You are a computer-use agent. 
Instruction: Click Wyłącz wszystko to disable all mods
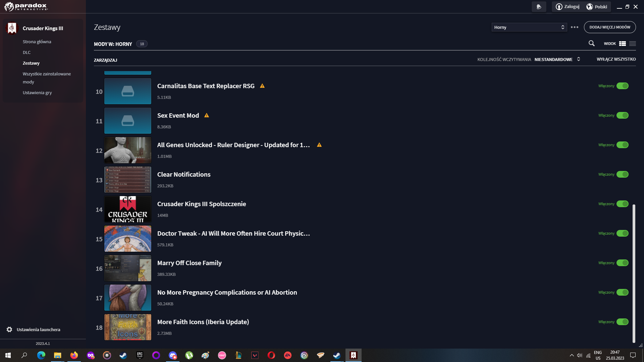click(x=616, y=59)
